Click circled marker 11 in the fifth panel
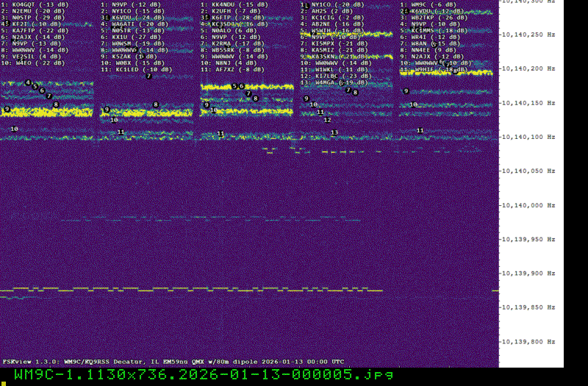This screenshot has width=588, height=386. (420, 130)
